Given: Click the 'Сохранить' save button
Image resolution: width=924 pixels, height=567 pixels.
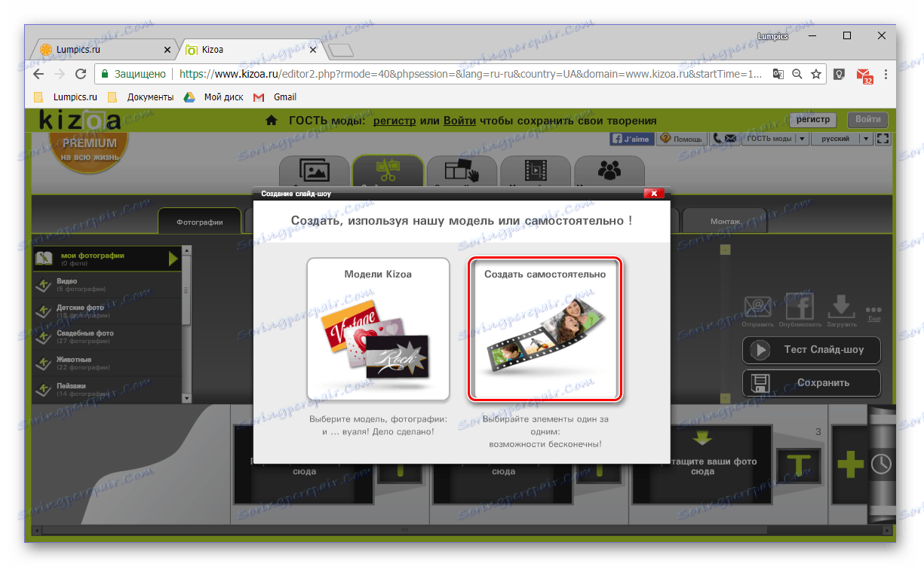Looking at the screenshot, I should point(812,383).
